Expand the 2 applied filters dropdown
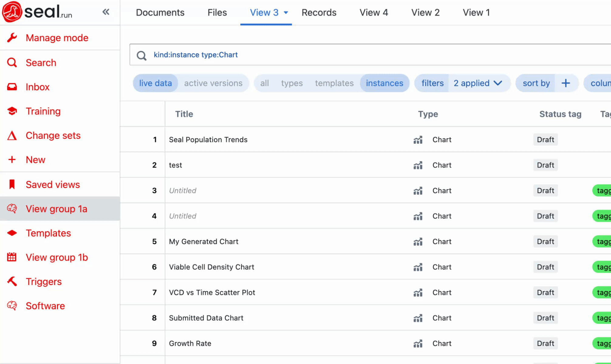 pyautogui.click(x=478, y=83)
